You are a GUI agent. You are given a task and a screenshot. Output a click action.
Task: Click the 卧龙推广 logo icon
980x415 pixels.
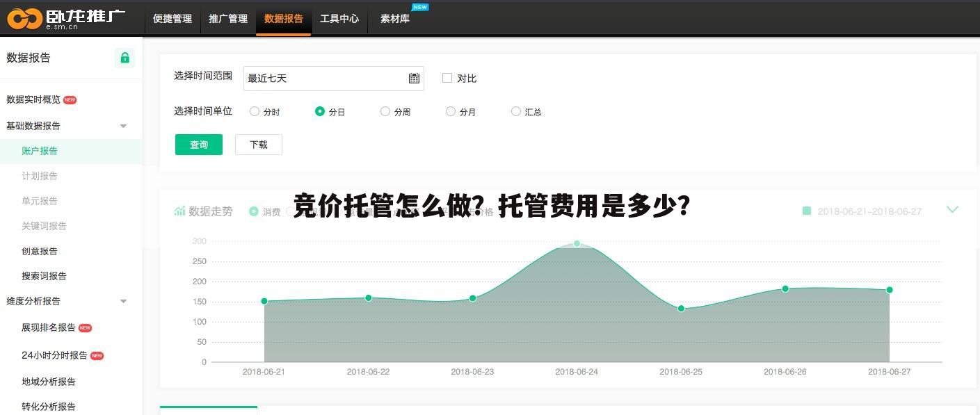click(x=25, y=19)
